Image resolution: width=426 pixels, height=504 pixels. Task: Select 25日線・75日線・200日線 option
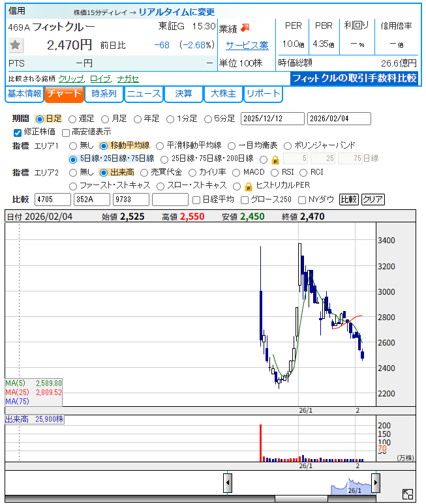pos(164,159)
